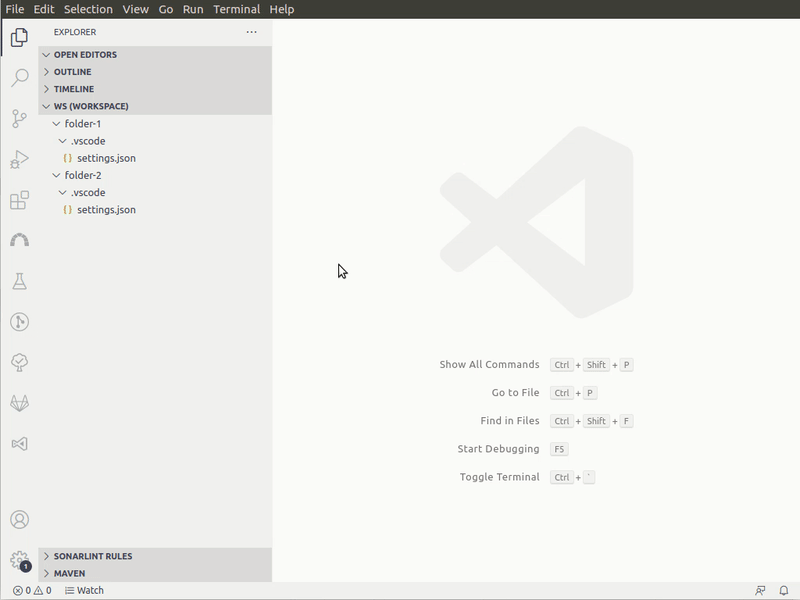Viewport: 800px width, 600px height.
Task: Open the Source Control view icon
Action: click(x=19, y=118)
